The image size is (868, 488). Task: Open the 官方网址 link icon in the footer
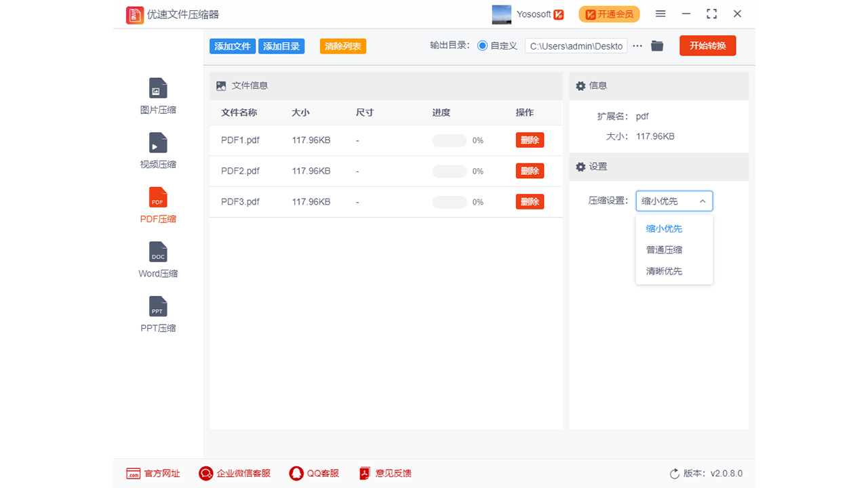pyautogui.click(x=133, y=473)
